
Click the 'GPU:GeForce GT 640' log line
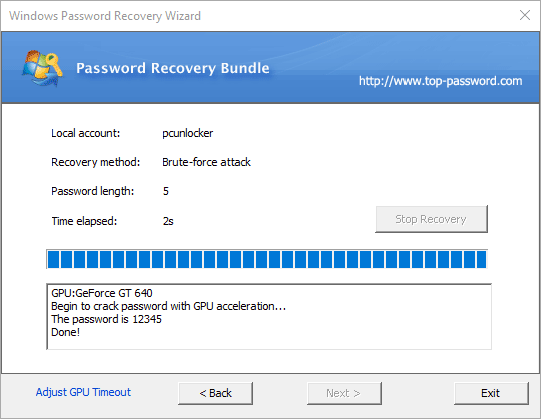pyautogui.click(x=102, y=293)
